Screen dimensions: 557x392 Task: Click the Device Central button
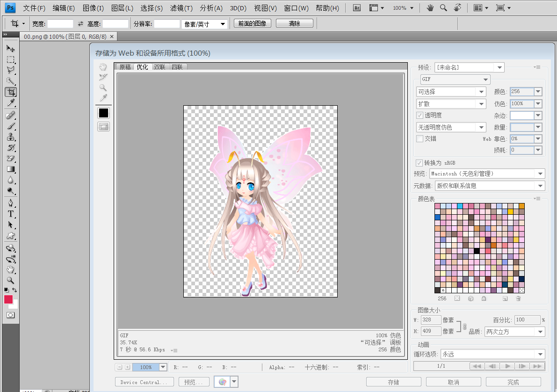(x=144, y=382)
